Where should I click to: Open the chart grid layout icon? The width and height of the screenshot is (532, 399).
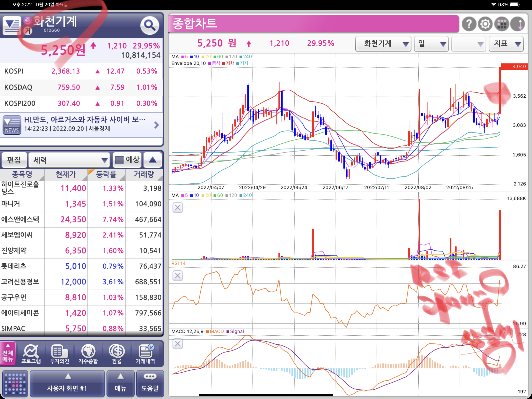pos(502,24)
